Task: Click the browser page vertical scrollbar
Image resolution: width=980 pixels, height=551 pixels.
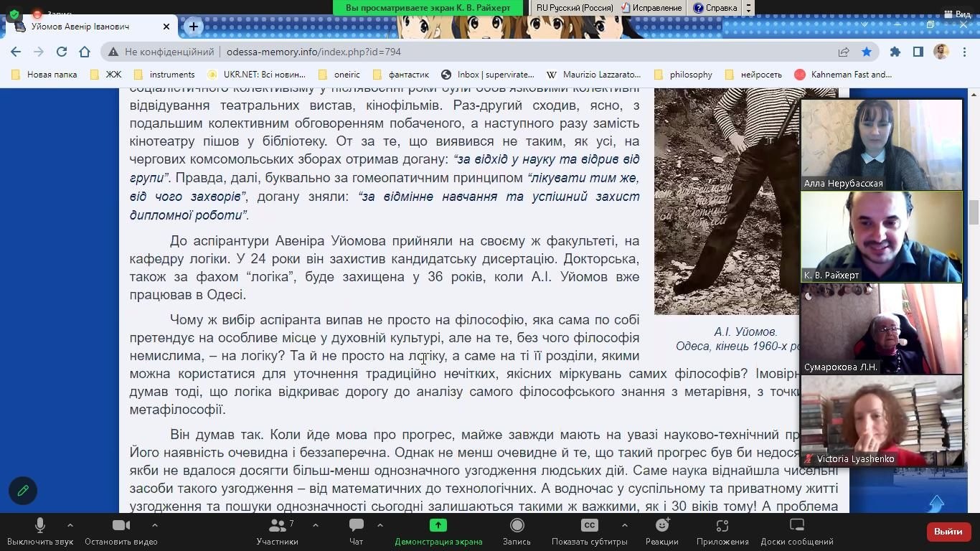Action: click(x=974, y=212)
